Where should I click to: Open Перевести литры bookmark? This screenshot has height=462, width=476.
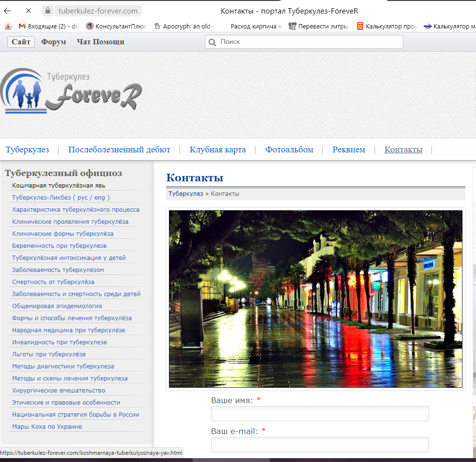[x=318, y=27]
